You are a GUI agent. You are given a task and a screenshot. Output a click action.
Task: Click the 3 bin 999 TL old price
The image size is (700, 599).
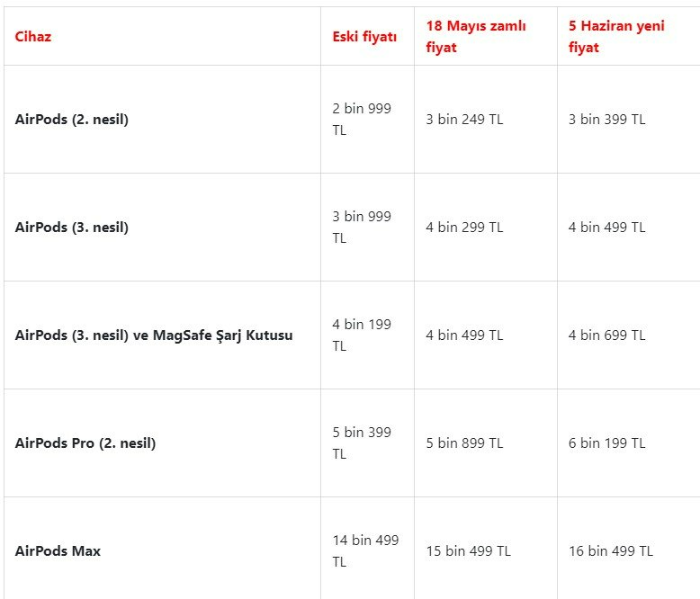[362, 228]
